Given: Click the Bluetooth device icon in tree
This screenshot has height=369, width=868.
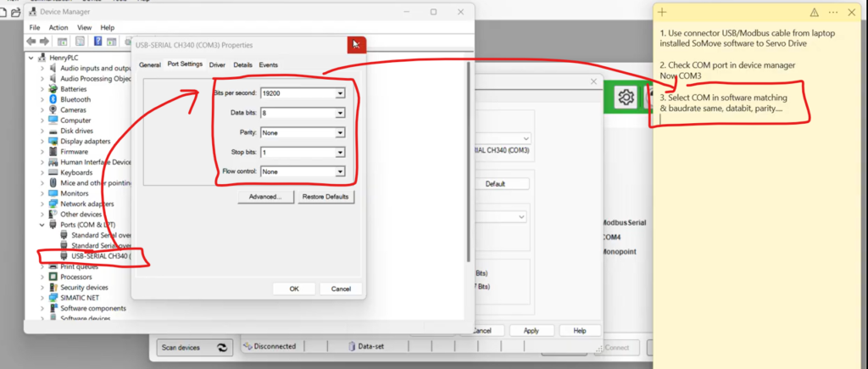Looking at the screenshot, I should pyautogui.click(x=54, y=99).
